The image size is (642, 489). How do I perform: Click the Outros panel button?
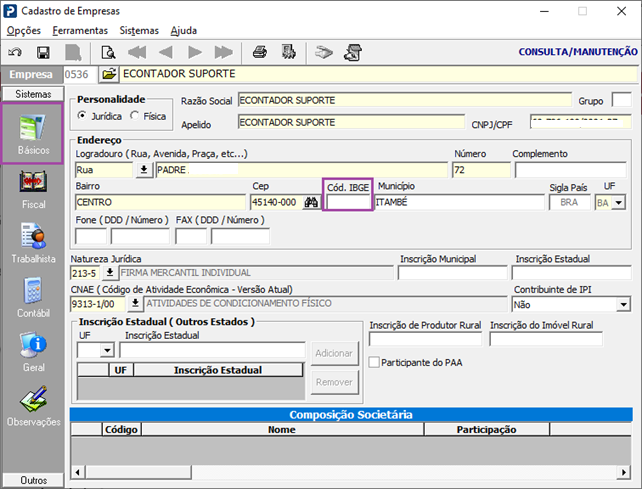point(33,480)
